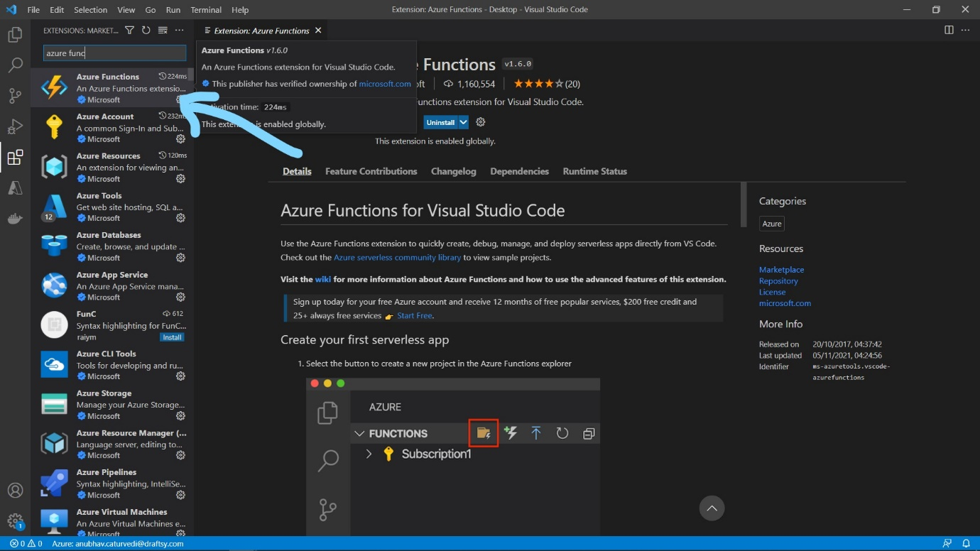Open the Run and Debug view

click(15, 126)
